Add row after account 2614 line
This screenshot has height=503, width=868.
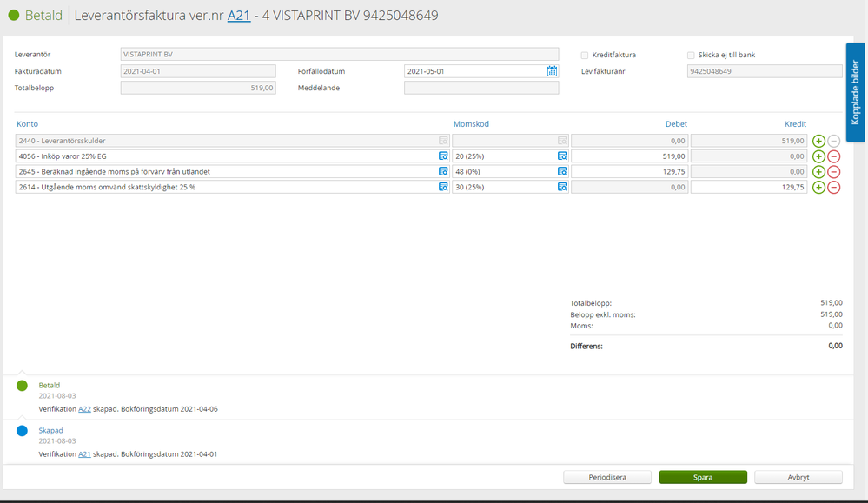[818, 188]
